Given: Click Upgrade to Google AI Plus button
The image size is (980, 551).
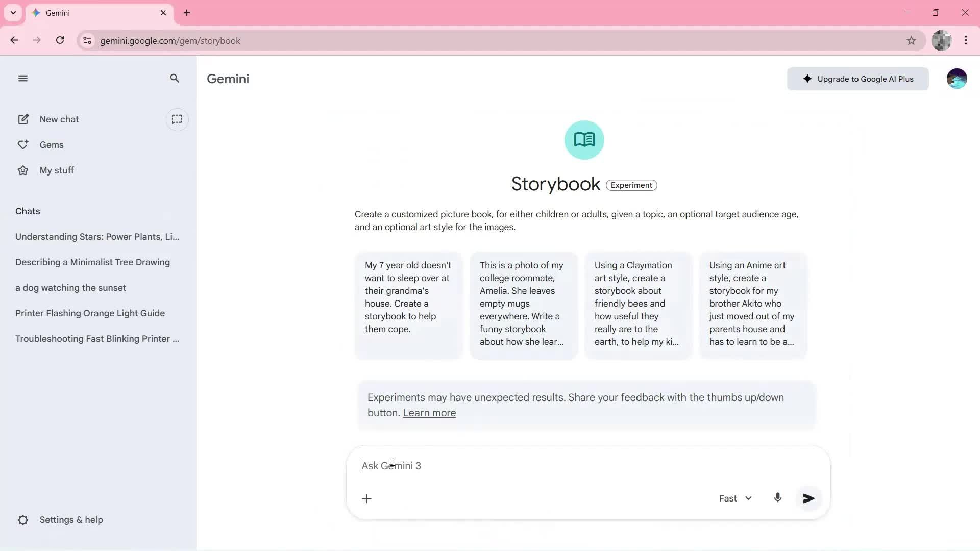Looking at the screenshot, I should (x=857, y=79).
